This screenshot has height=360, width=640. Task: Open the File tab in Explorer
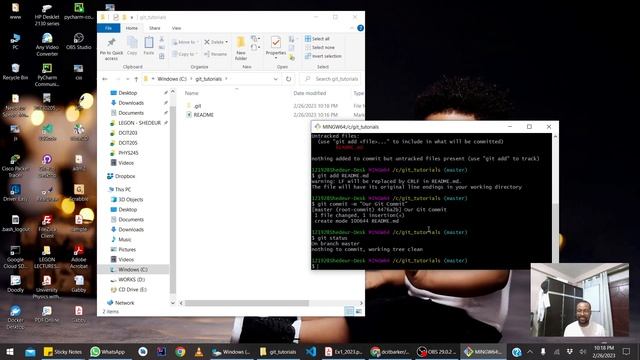[x=108, y=28]
